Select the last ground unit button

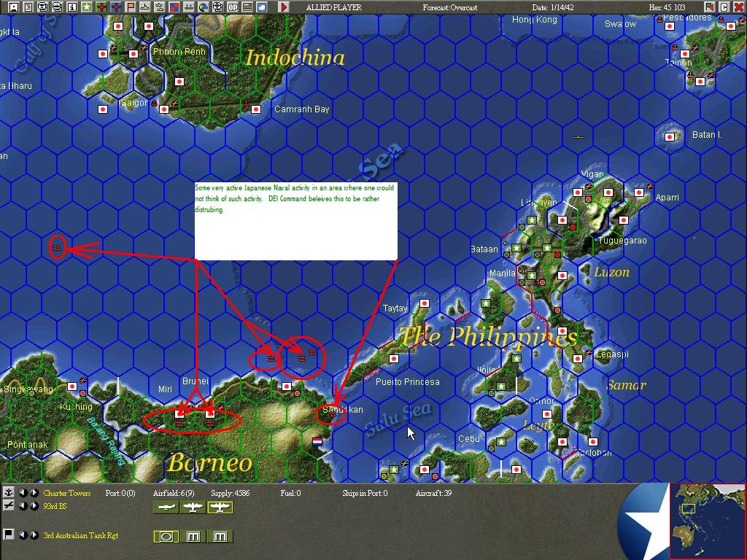pyautogui.click(x=220, y=537)
